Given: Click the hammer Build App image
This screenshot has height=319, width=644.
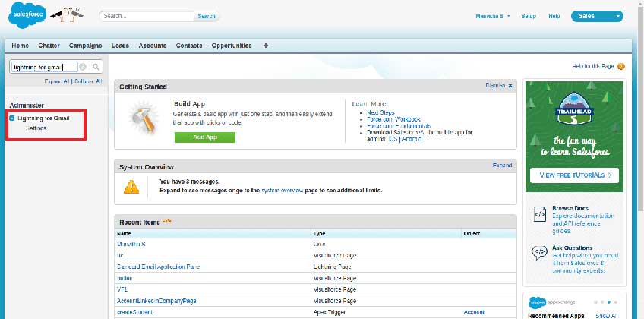Looking at the screenshot, I should click(x=143, y=118).
